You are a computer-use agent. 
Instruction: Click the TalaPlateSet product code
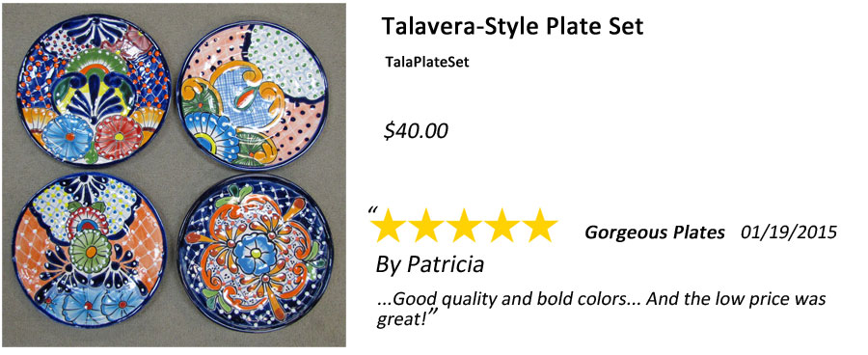tap(427, 63)
